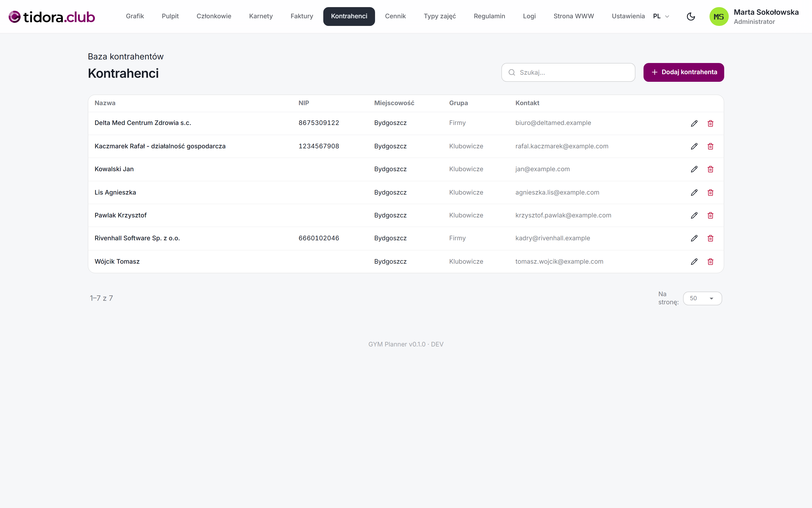
Task: Open the Regulamin page
Action: 489,16
